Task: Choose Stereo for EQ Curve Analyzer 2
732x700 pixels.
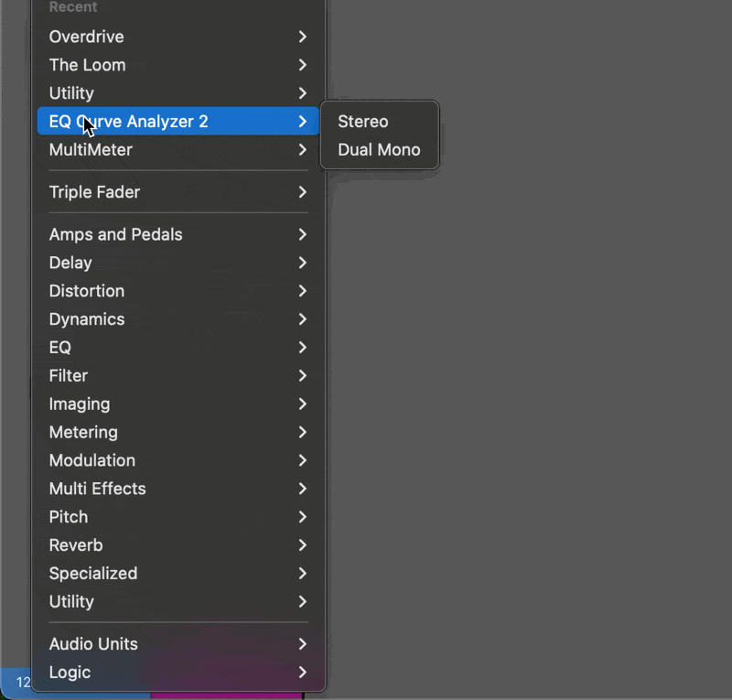Action: tap(363, 122)
